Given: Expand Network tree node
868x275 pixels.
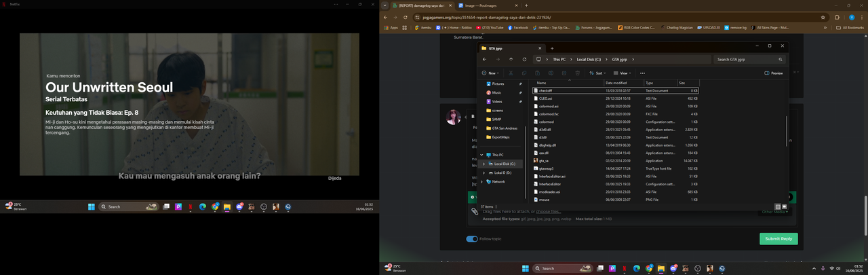Looking at the screenshot, I should 484,181.
